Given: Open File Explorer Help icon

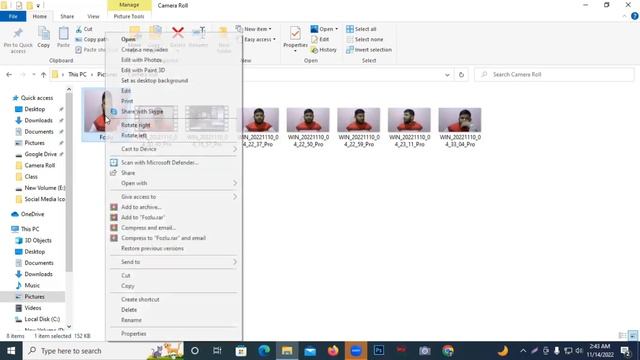Looking at the screenshot, I should [x=634, y=16].
